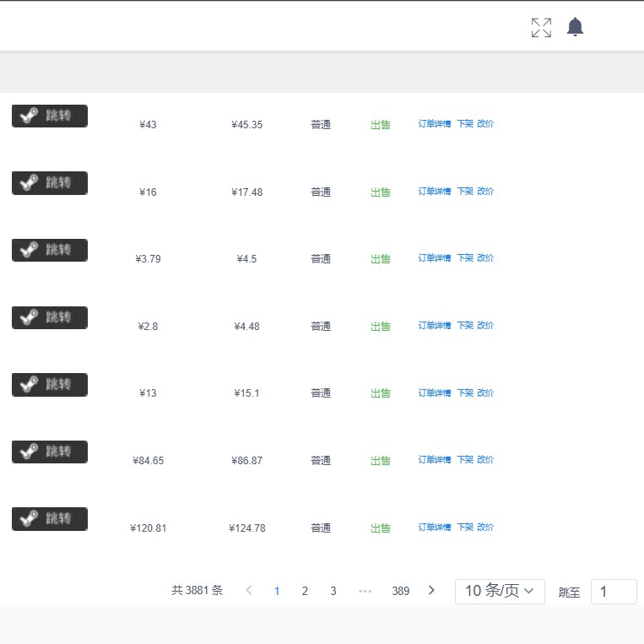Click 改价 on the ¥120.81 row

tap(485, 528)
